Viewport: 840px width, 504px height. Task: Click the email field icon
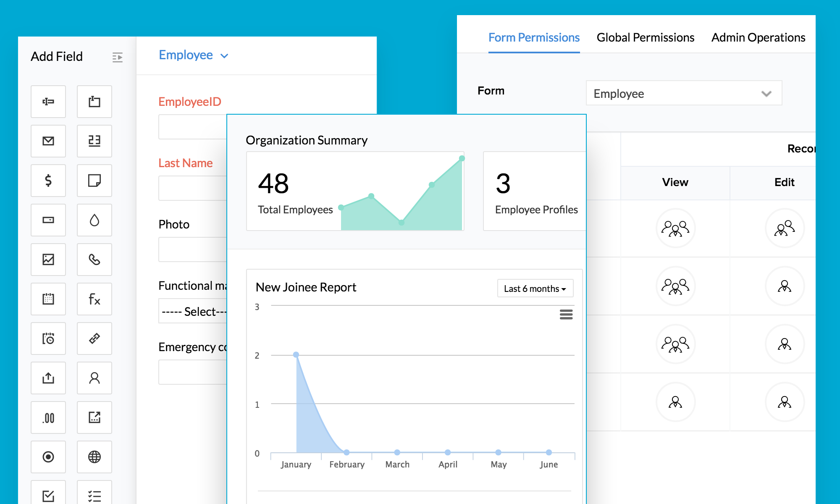click(x=48, y=141)
